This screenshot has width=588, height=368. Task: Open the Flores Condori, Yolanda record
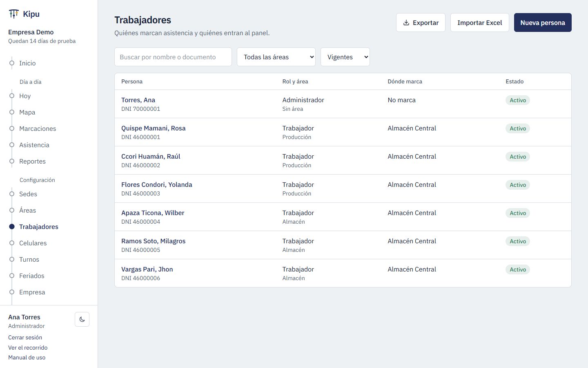tap(156, 184)
